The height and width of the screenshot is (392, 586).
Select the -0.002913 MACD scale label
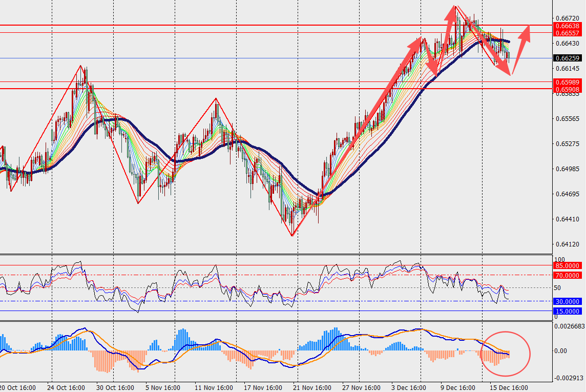(568, 378)
